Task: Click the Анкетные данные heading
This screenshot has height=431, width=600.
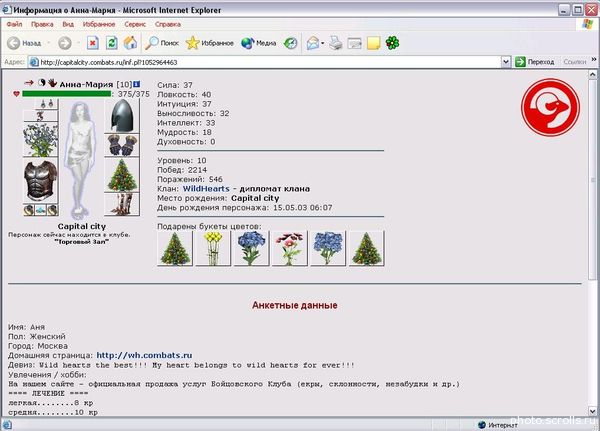Action: (295, 305)
